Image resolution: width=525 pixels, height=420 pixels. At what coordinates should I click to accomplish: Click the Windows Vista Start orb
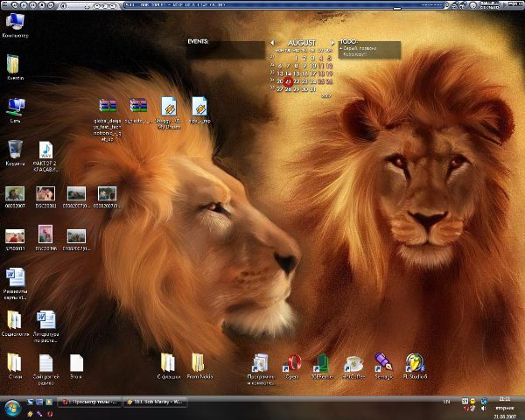point(13,408)
